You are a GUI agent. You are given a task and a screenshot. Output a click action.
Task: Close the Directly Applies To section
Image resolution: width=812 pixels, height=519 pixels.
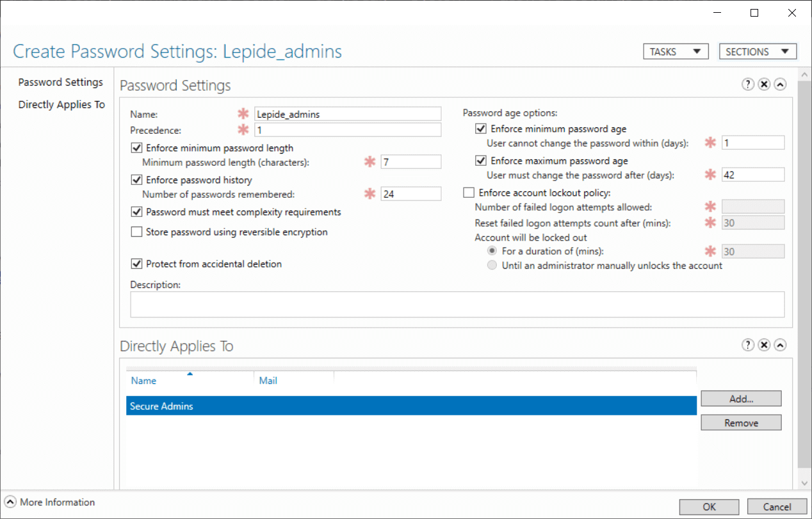(764, 345)
